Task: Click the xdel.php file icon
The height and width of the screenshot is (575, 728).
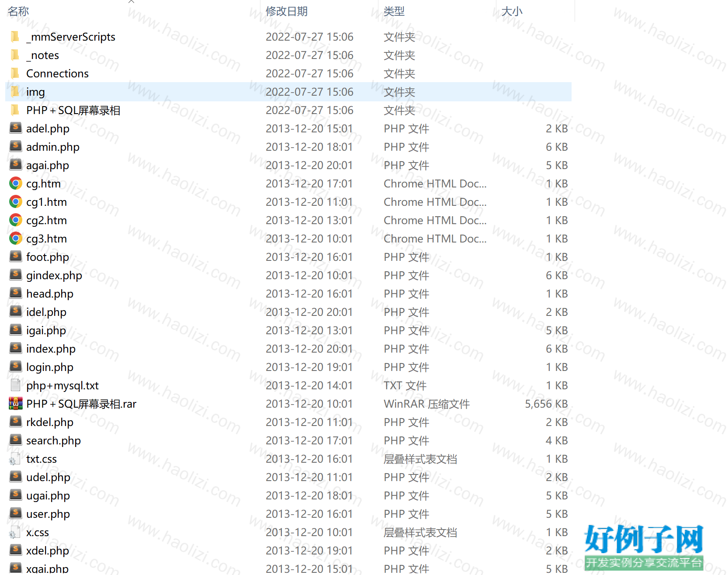Action: 16,550
